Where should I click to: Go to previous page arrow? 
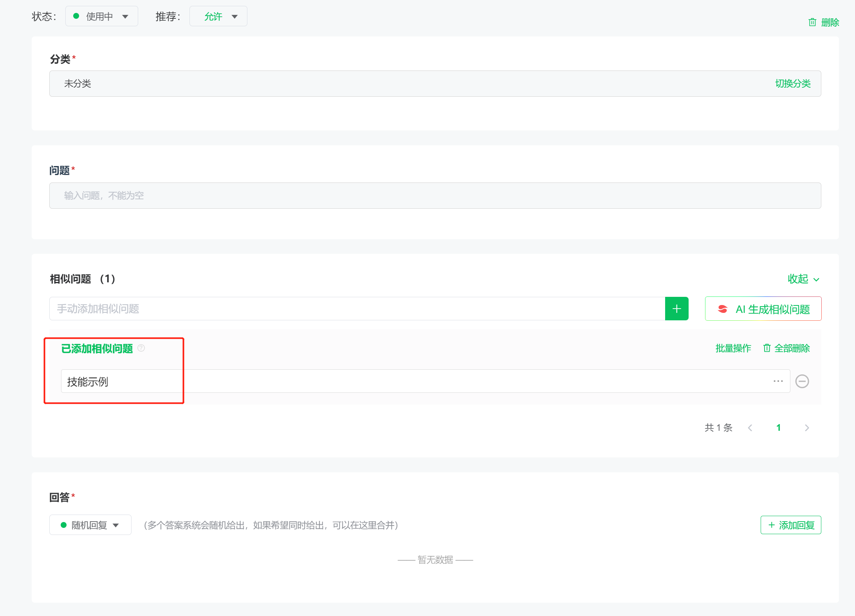coord(750,428)
